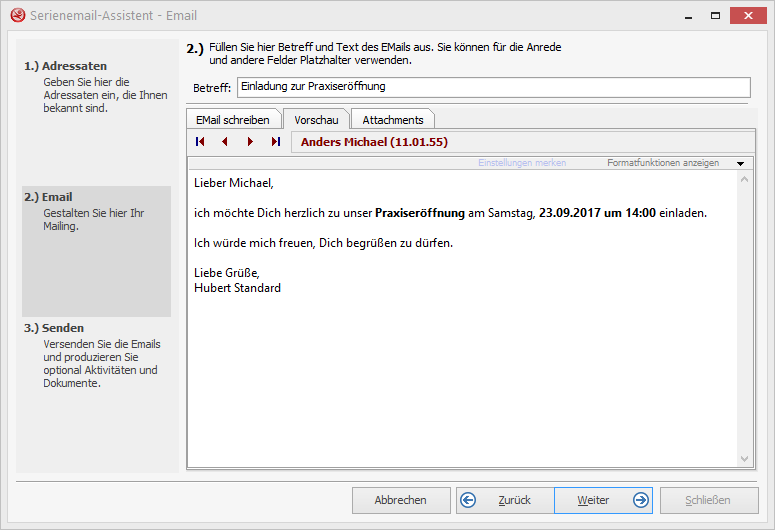Jump to first recipient record
The height and width of the screenshot is (530, 775).
coord(200,142)
